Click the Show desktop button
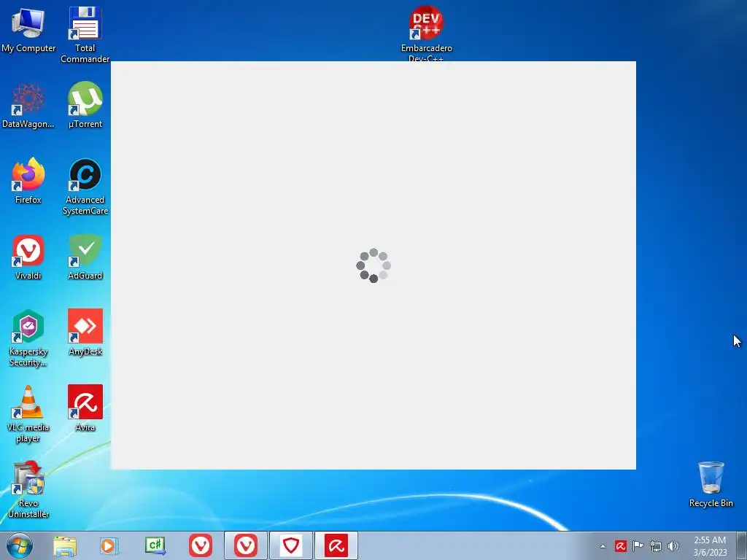Viewport: 747px width, 560px height. click(742, 545)
